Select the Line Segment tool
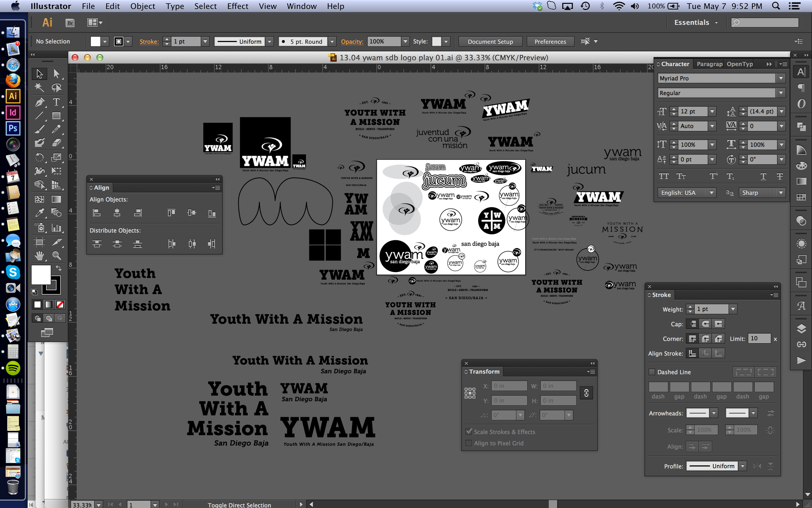812x508 pixels. click(x=39, y=116)
